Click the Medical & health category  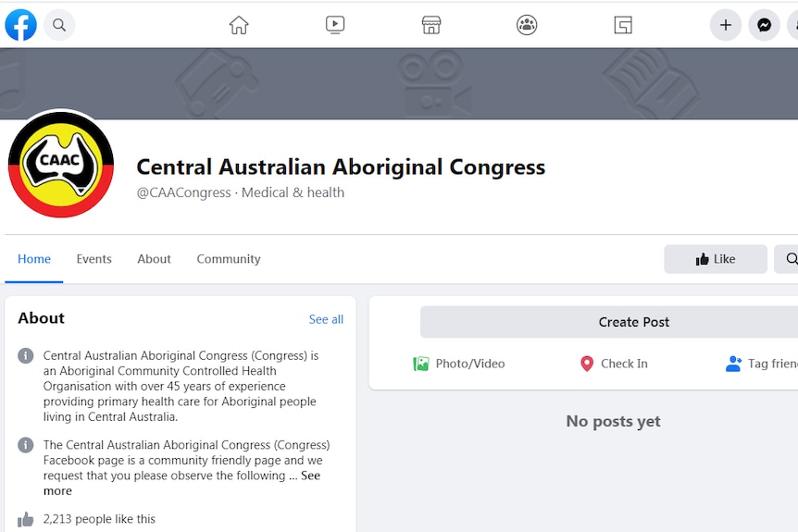coord(293,192)
